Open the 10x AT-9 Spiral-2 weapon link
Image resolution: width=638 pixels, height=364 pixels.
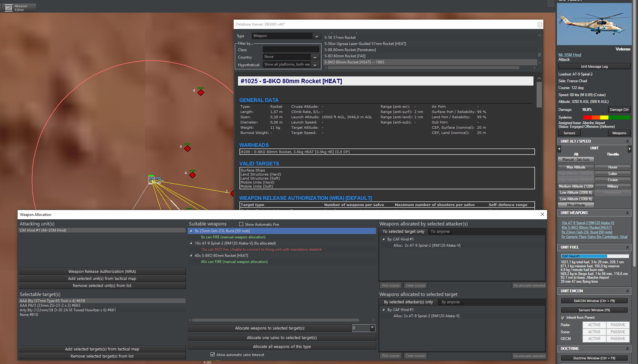587,223
